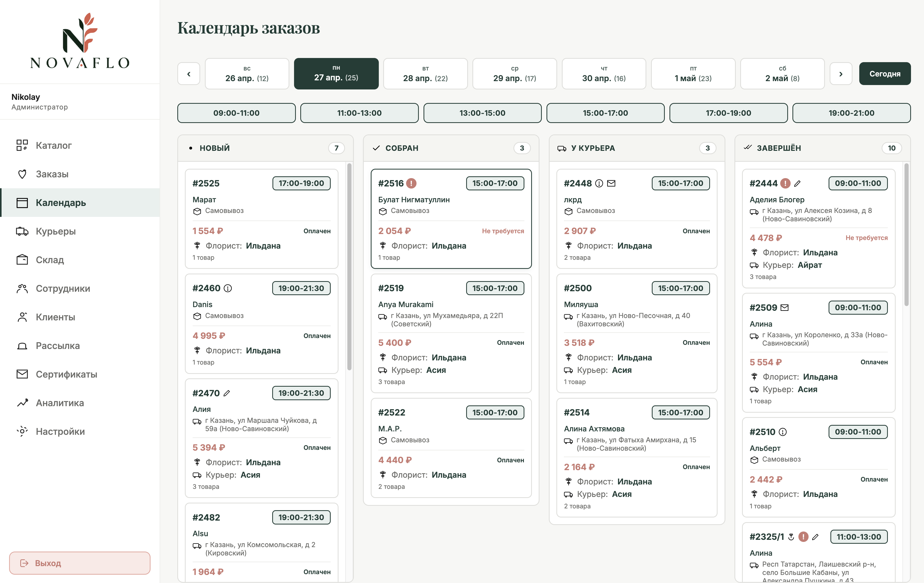The width and height of the screenshot is (924, 583).
Task: Go to previous week with left chevron
Action: 189,74
